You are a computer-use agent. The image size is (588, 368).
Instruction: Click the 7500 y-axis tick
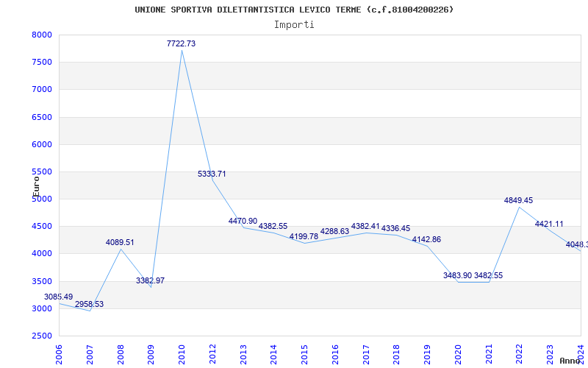40,62
